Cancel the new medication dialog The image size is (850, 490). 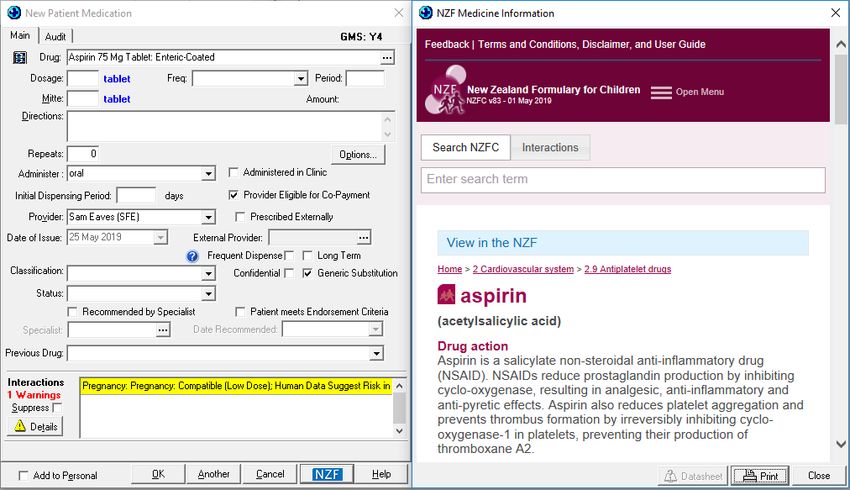270,474
